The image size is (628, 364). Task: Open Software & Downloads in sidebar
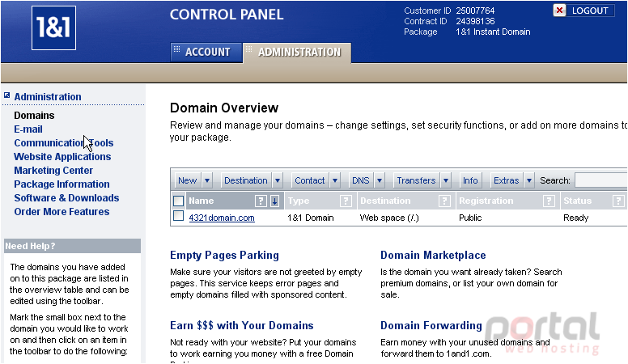click(66, 198)
